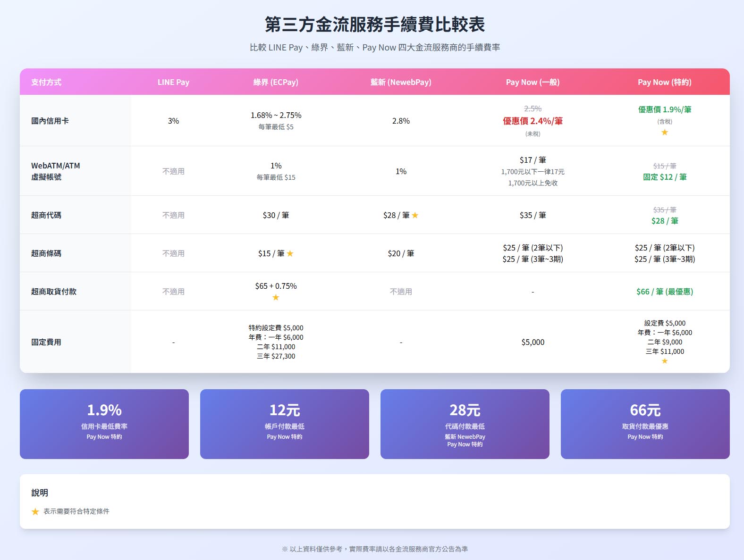
Task: Click the star under Pay Now 特約 credit card rate
Action: pos(665,132)
